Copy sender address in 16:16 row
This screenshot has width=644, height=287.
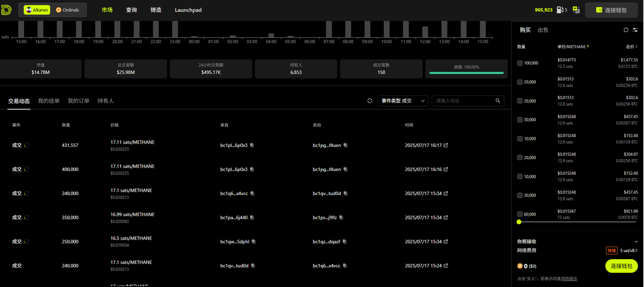[x=252, y=169]
